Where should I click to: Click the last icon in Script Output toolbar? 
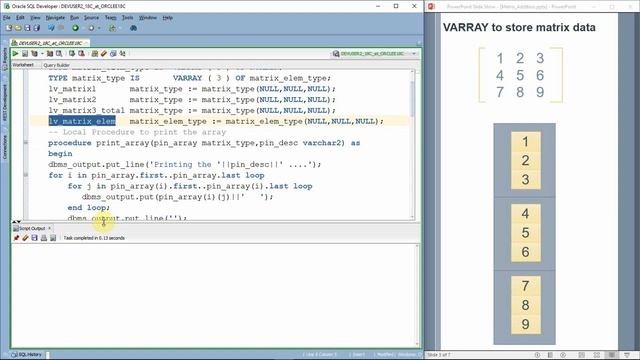53,238
